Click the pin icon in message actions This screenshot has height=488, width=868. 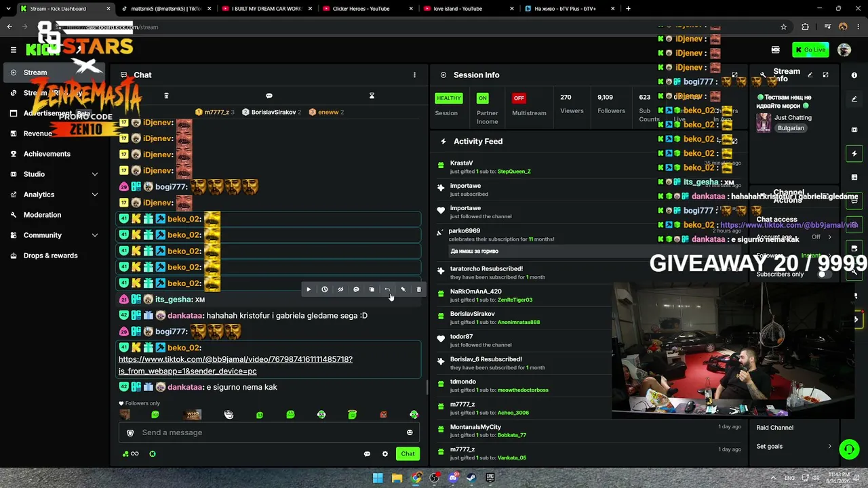403,289
